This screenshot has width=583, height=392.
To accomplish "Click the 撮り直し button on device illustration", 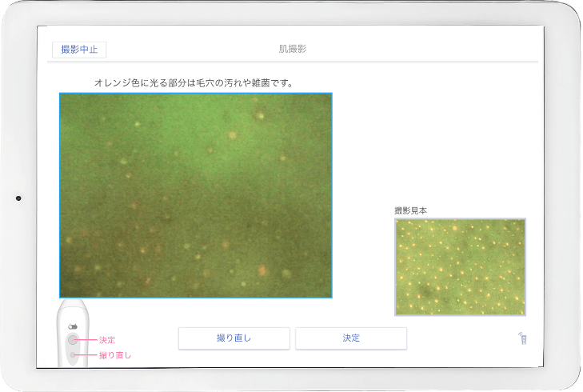I will pyautogui.click(x=73, y=355).
